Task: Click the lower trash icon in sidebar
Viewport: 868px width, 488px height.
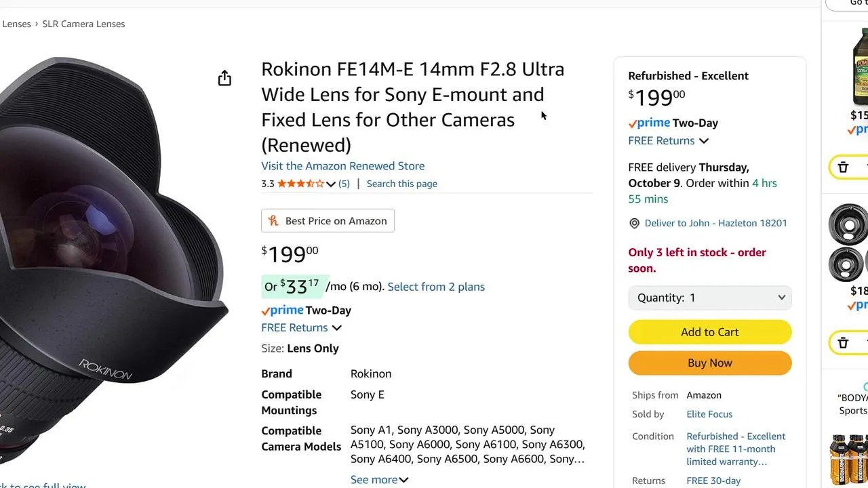Action: [843, 343]
